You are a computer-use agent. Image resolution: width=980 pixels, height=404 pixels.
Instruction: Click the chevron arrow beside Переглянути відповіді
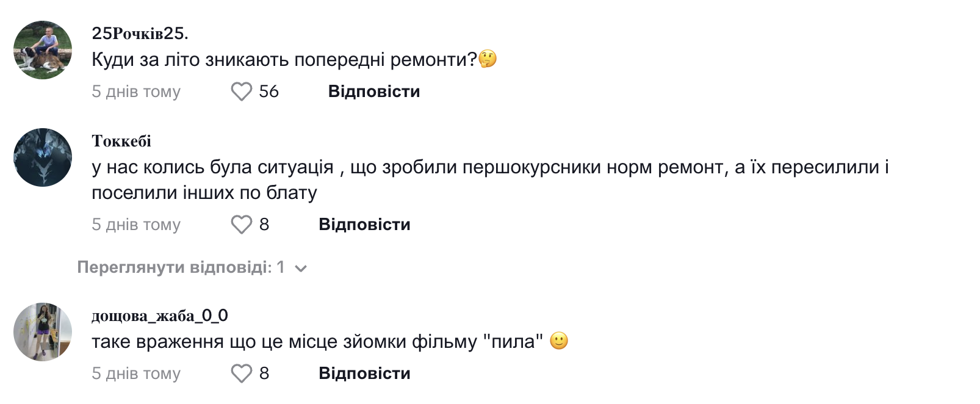pyautogui.click(x=301, y=268)
